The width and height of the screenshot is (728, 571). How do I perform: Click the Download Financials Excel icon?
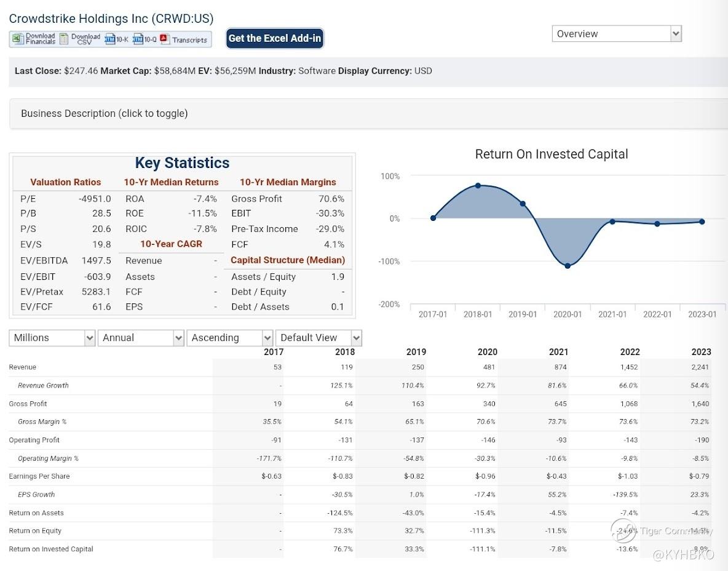[x=17, y=39]
